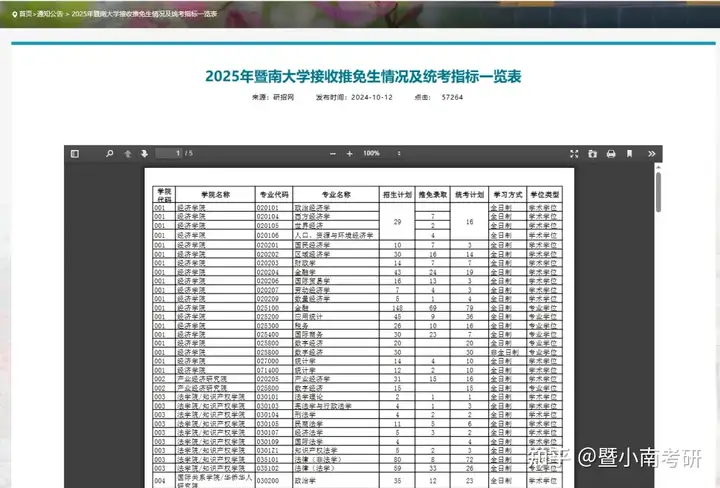
Task: Click total page count '/ 5' label
Action: tap(189, 153)
